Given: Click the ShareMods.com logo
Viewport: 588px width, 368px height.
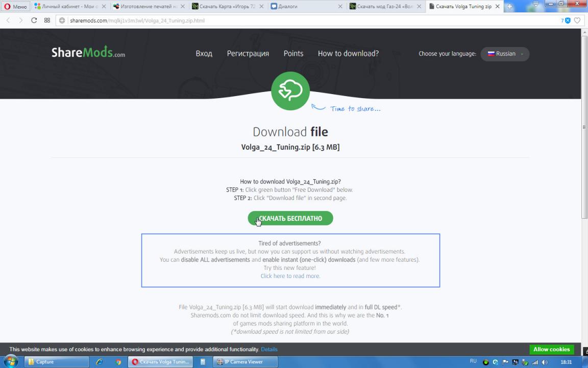Looking at the screenshot, I should (88, 53).
